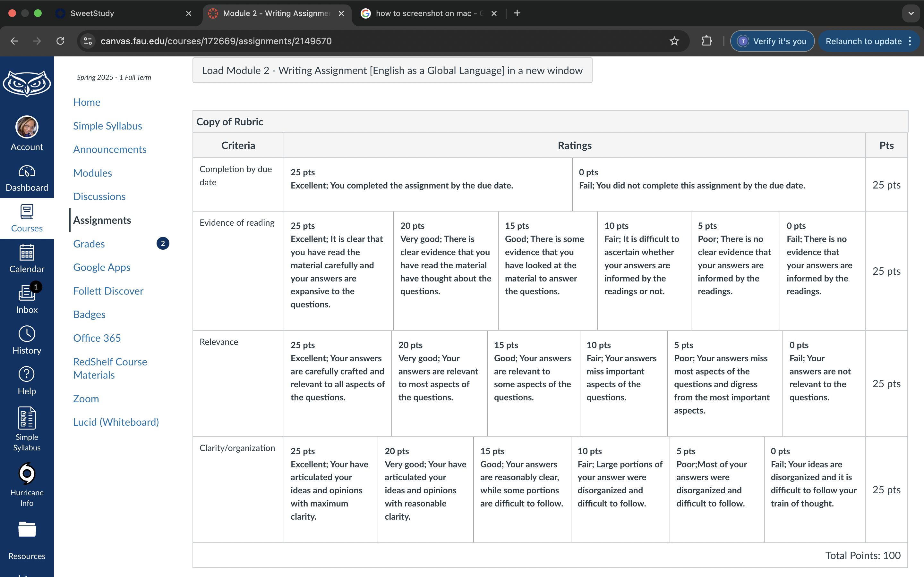Click the Verify it's you button

[772, 41]
